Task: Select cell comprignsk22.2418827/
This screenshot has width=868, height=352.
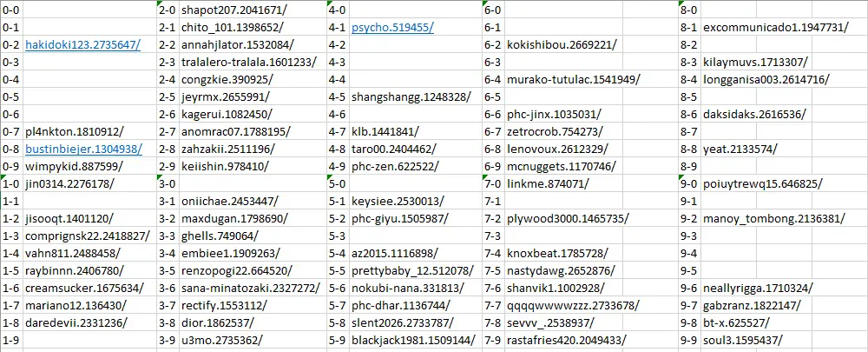Action: (89, 236)
